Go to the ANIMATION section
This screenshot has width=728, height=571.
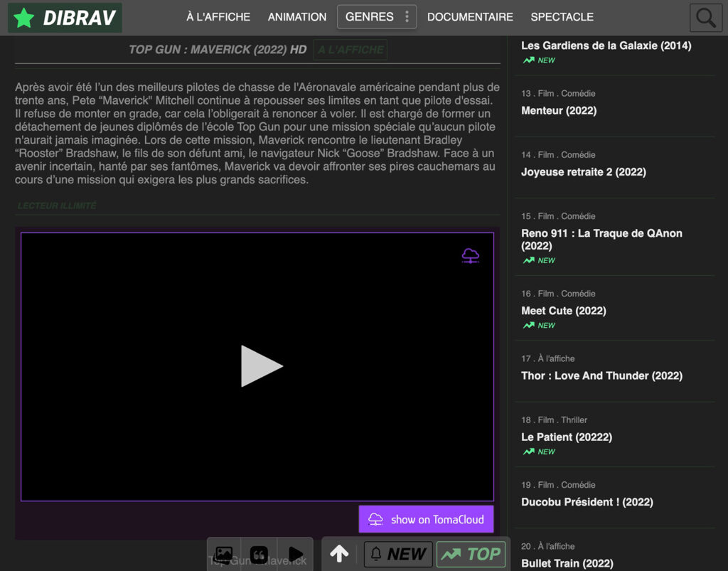[x=297, y=17]
